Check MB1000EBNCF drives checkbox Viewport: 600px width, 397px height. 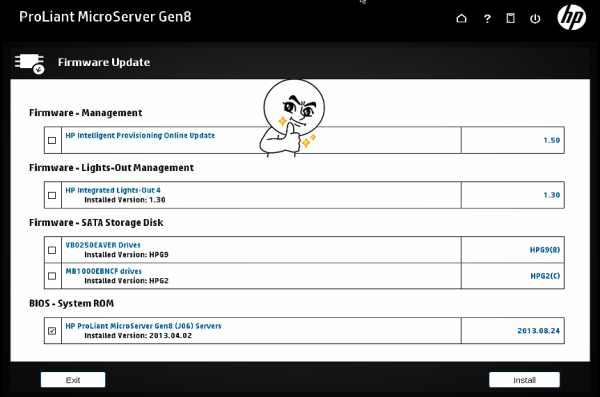(x=52, y=276)
